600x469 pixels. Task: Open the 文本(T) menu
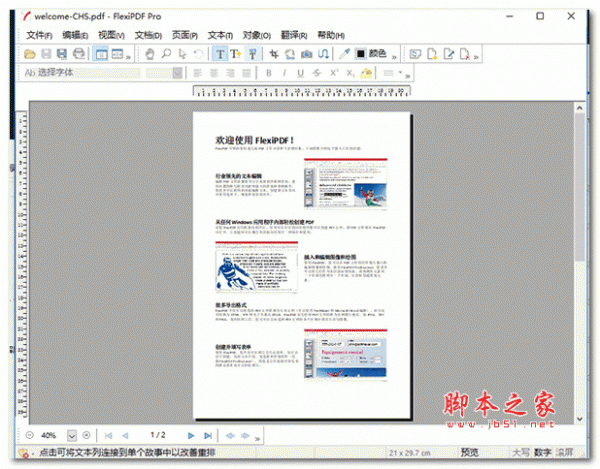tap(220, 35)
